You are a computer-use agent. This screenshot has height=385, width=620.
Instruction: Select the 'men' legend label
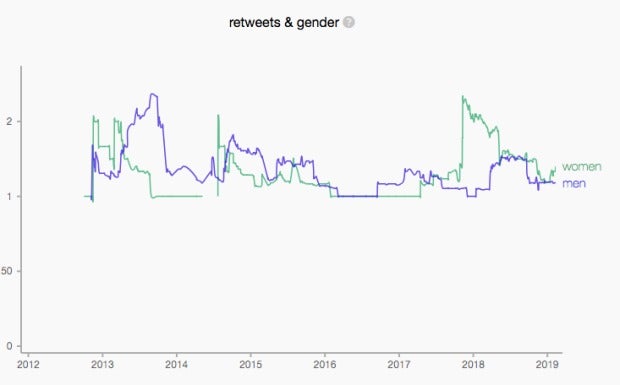coord(574,183)
